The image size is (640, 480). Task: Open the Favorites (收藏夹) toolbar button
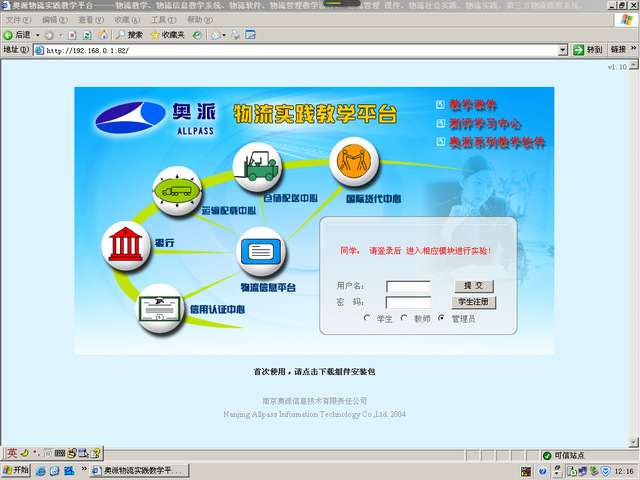pos(168,35)
